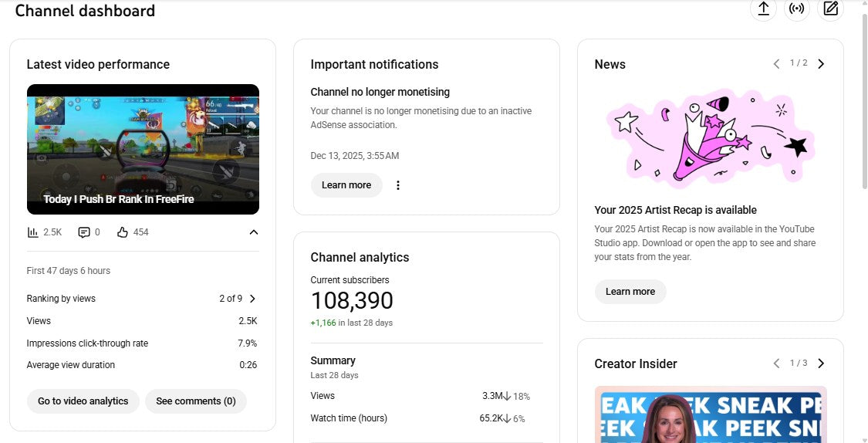This screenshot has height=443, width=868.
Task: Go to previous News card
Action: (776, 64)
